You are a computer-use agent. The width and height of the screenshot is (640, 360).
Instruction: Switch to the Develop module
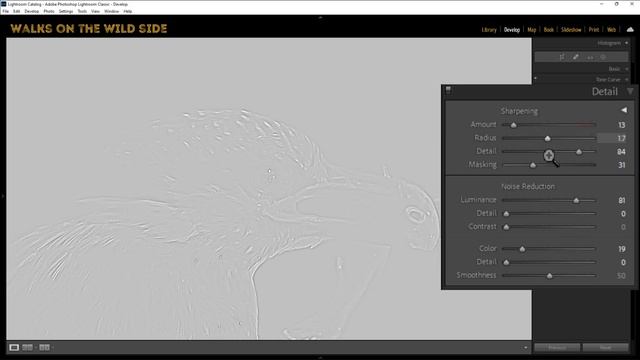pyautogui.click(x=511, y=30)
